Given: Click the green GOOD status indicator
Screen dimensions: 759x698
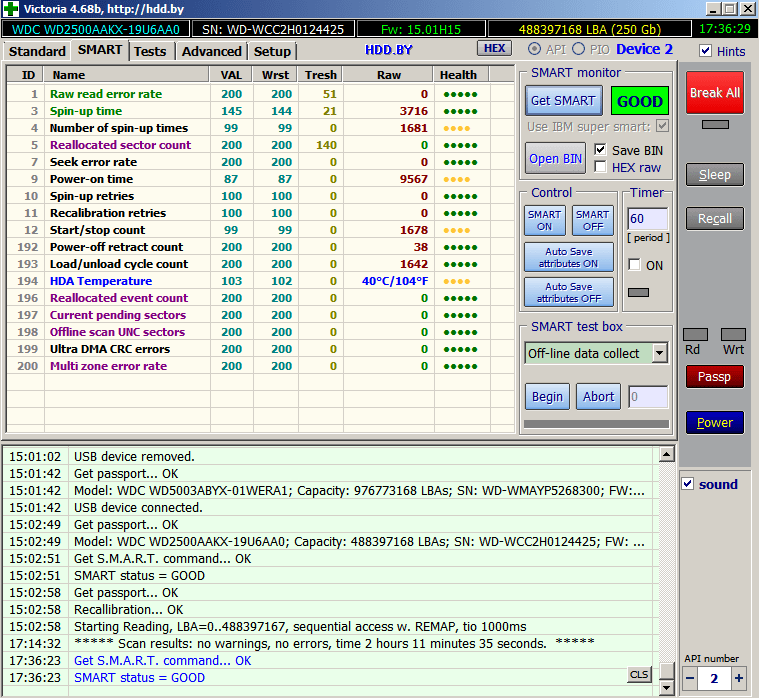Looking at the screenshot, I should (x=639, y=101).
